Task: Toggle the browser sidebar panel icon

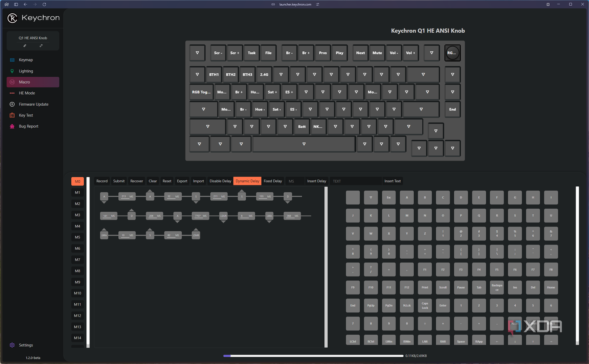Action: pos(16,4)
